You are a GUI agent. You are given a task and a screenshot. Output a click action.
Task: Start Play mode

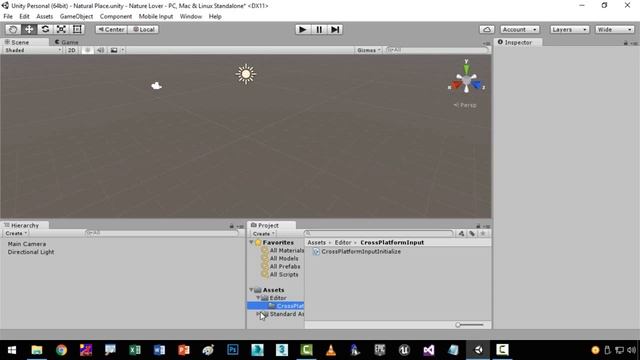[x=302, y=29]
